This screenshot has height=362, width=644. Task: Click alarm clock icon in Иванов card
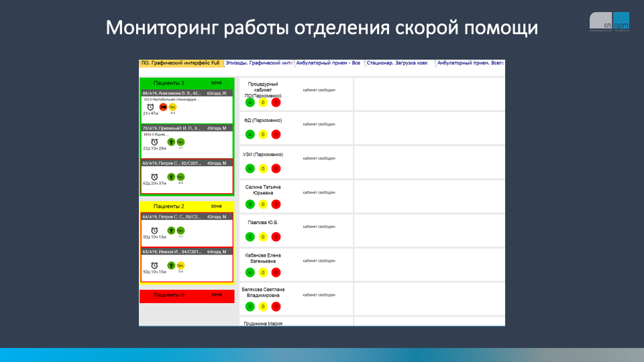(x=154, y=265)
